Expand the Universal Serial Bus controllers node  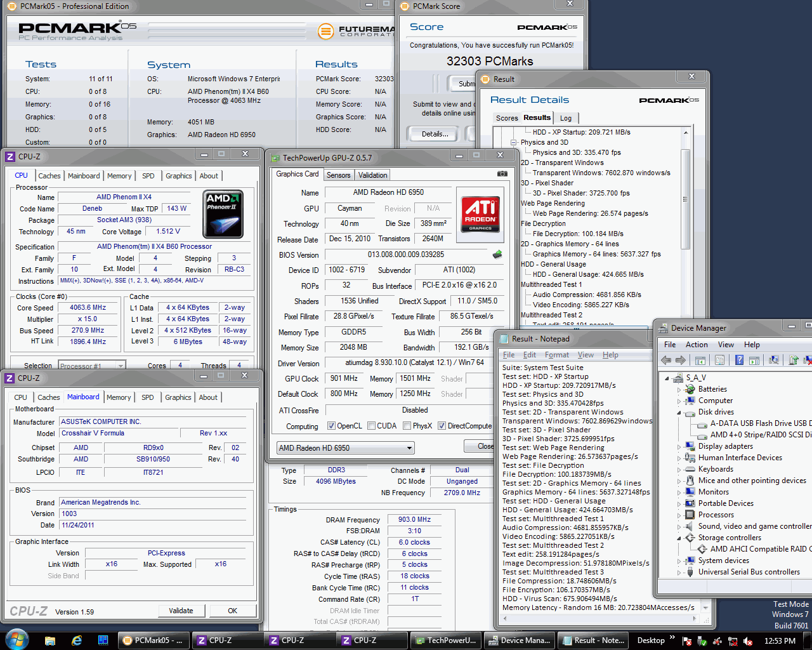pyautogui.click(x=679, y=572)
